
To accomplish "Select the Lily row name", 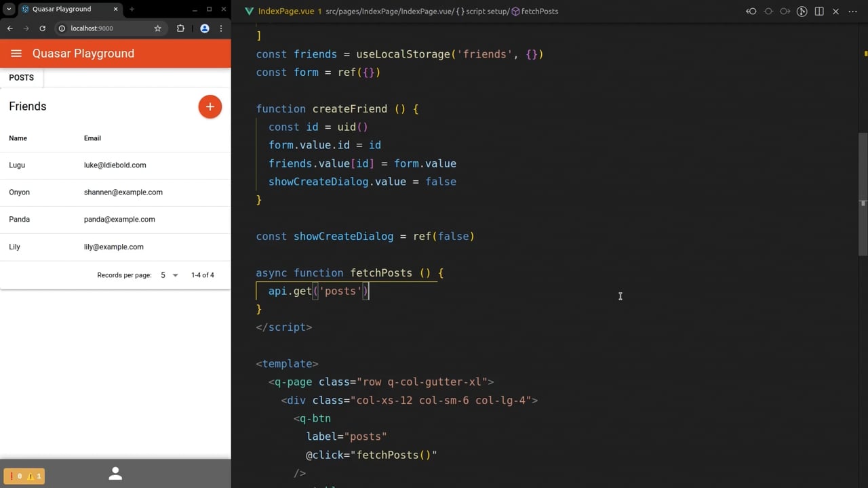I will coord(14,247).
